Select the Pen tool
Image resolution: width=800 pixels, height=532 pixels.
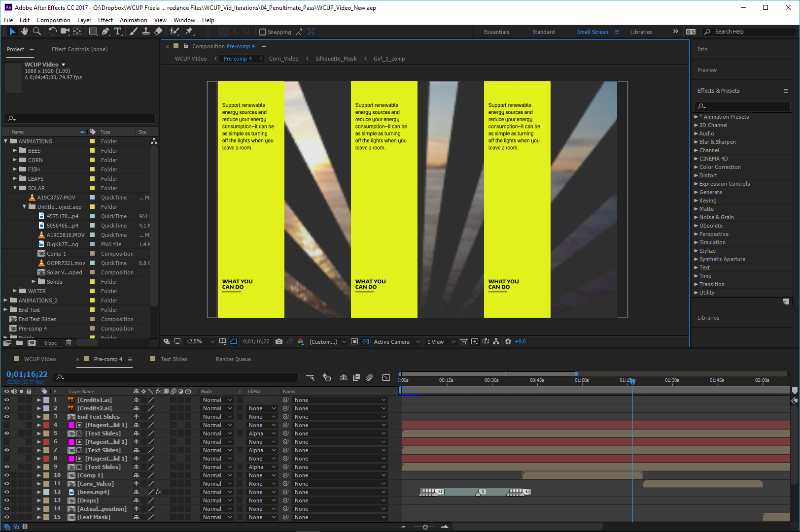(105, 32)
